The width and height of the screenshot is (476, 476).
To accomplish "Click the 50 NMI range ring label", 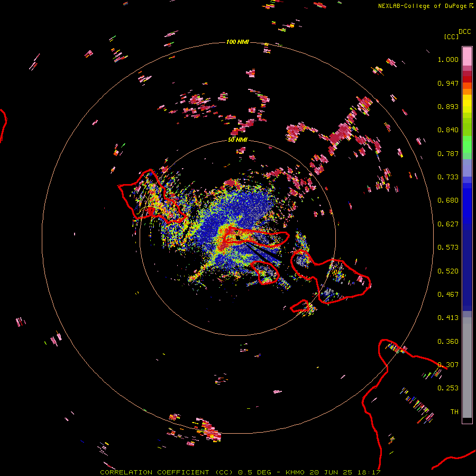I will [237, 140].
